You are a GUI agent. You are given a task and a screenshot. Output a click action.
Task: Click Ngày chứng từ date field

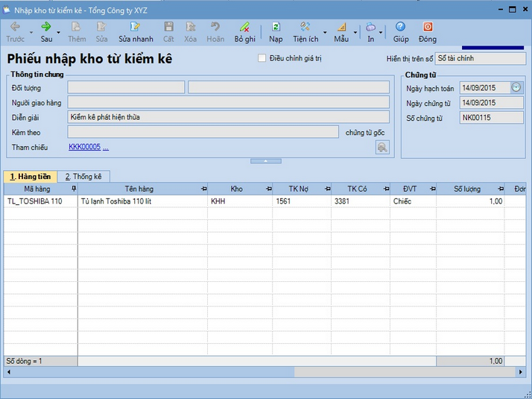491,103
